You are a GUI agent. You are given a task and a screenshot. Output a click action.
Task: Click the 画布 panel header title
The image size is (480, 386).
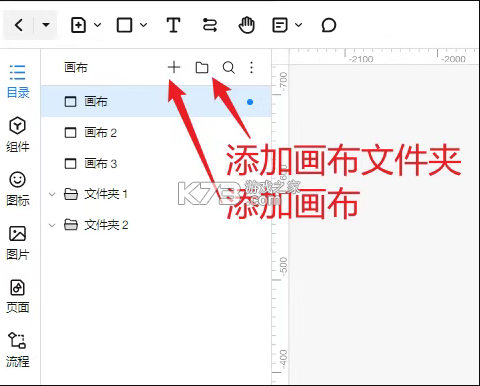[x=76, y=68]
